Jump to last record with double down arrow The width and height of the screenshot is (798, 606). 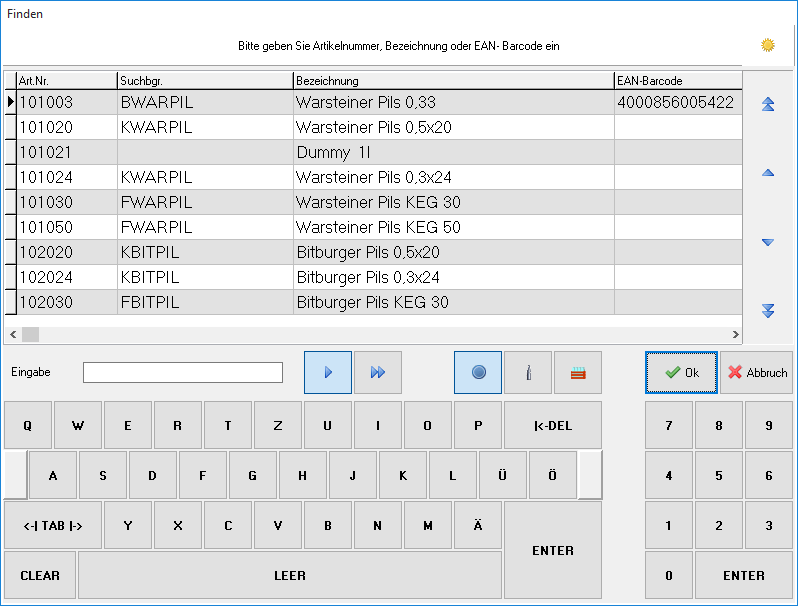768,310
